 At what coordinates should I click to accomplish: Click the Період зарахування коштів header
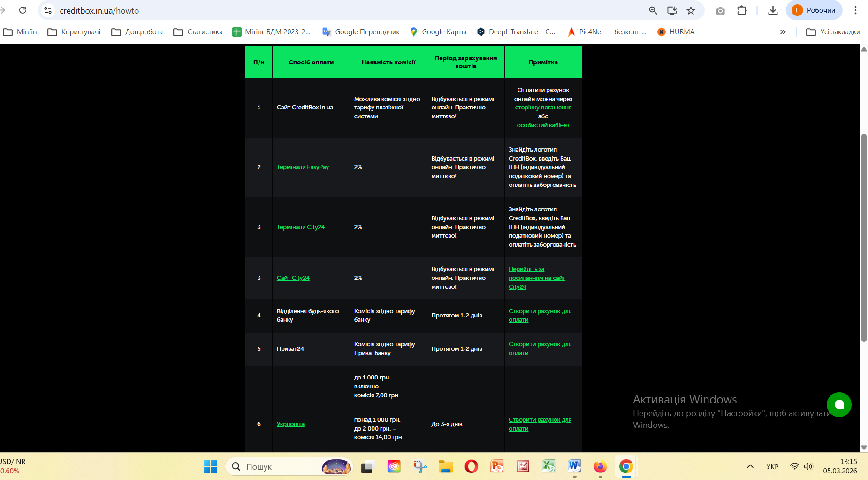[466, 62]
